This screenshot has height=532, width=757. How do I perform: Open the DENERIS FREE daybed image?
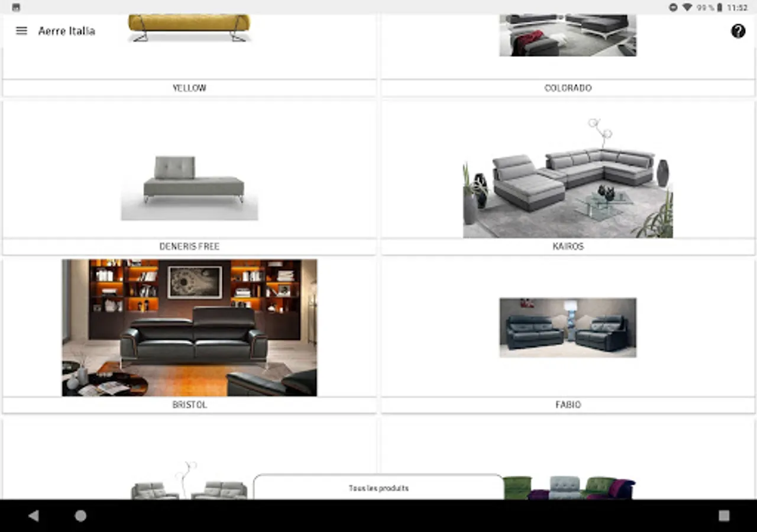pos(189,187)
